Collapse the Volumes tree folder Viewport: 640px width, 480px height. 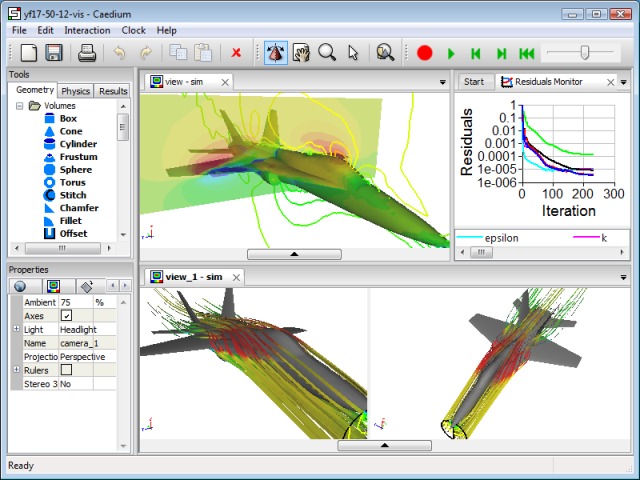tap(19, 106)
